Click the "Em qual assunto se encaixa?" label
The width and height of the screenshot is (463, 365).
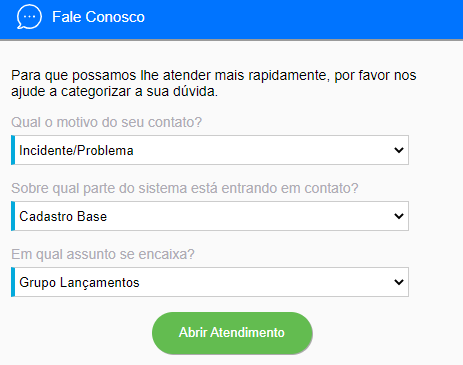coord(103,254)
